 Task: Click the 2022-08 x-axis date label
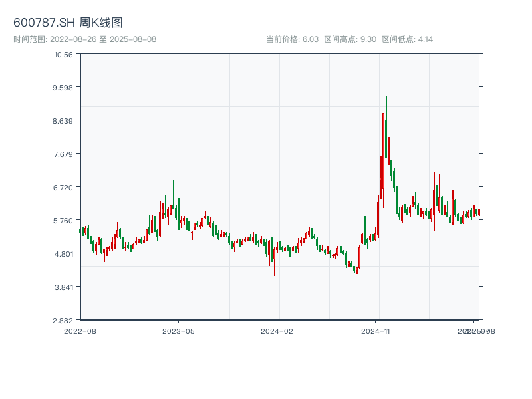pyautogui.click(x=80, y=331)
